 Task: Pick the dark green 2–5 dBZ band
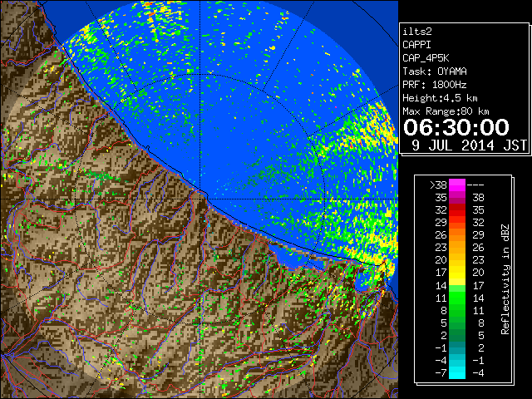(x=457, y=335)
